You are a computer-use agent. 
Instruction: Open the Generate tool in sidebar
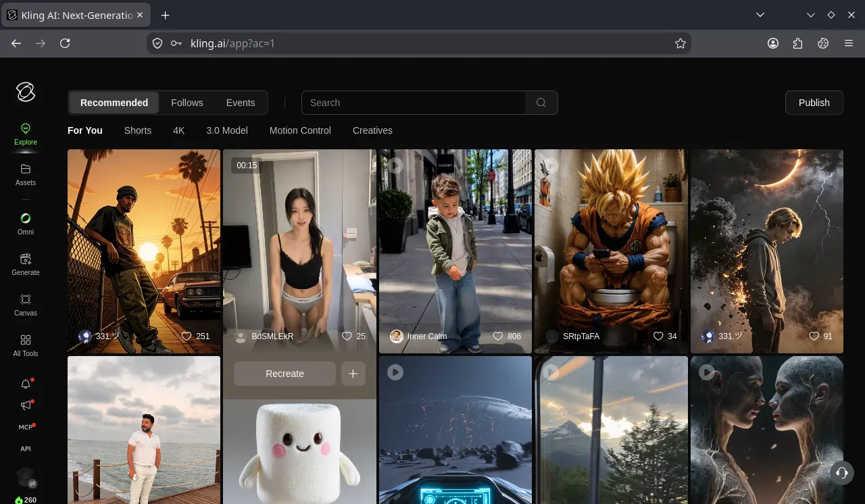click(x=26, y=264)
